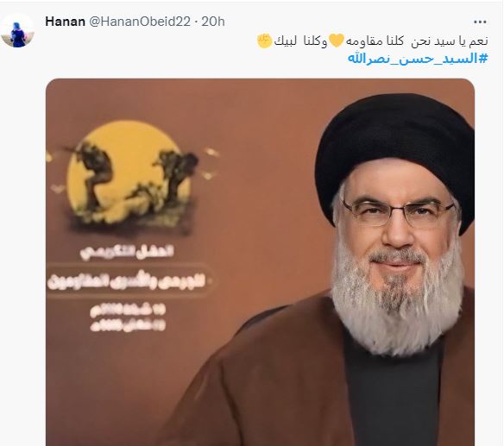The height and width of the screenshot is (446, 504).
Task: Click the blurred Arabic title under the emblem
Action: (127, 252)
